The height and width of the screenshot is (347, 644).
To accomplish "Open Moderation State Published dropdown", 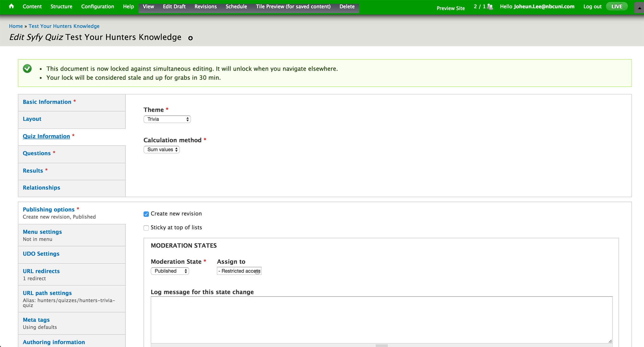I will click(170, 271).
